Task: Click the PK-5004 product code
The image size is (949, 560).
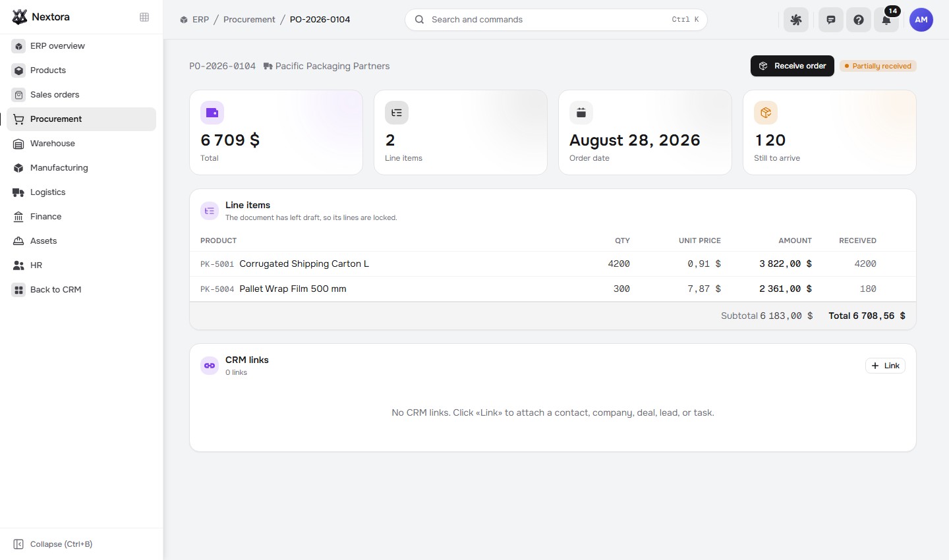Action: [217, 289]
